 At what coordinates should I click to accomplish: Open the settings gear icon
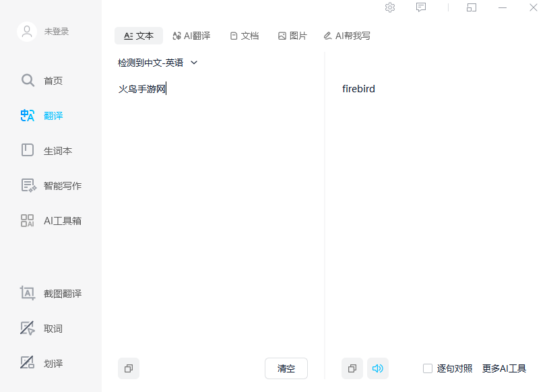pyautogui.click(x=390, y=7)
